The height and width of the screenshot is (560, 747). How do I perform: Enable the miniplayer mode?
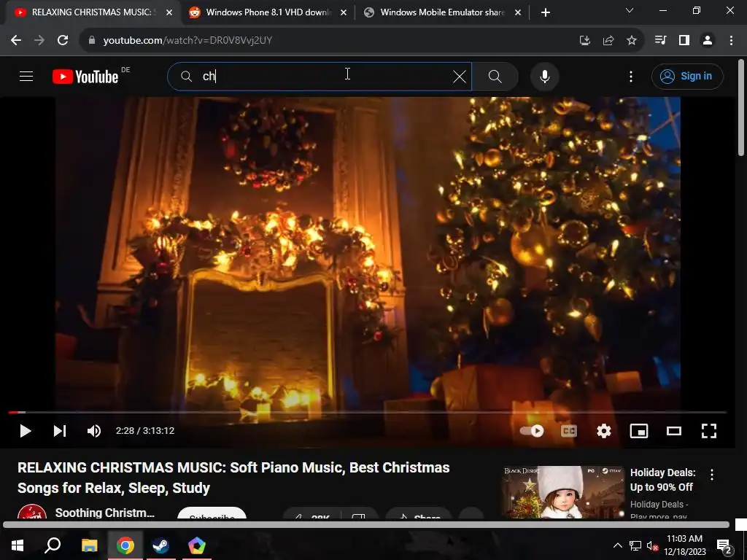(x=639, y=431)
